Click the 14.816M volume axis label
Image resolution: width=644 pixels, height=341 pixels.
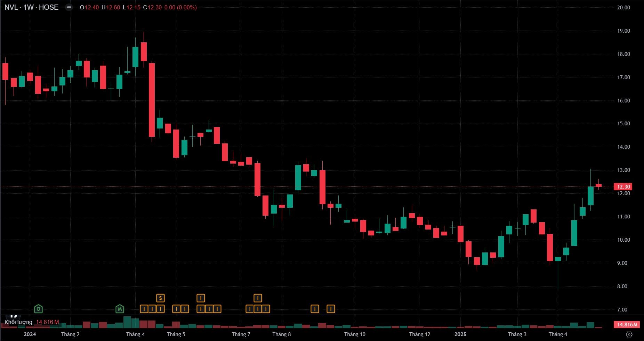click(x=627, y=325)
